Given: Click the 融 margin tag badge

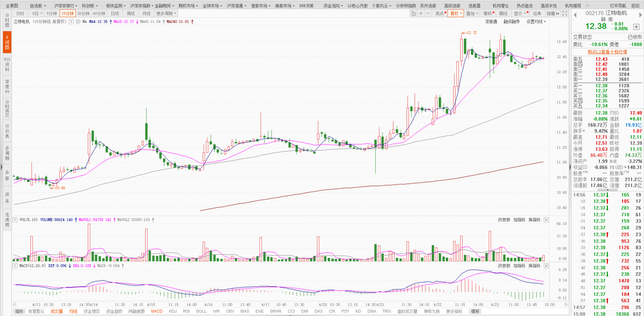Looking at the screenshot, I should (603, 20).
